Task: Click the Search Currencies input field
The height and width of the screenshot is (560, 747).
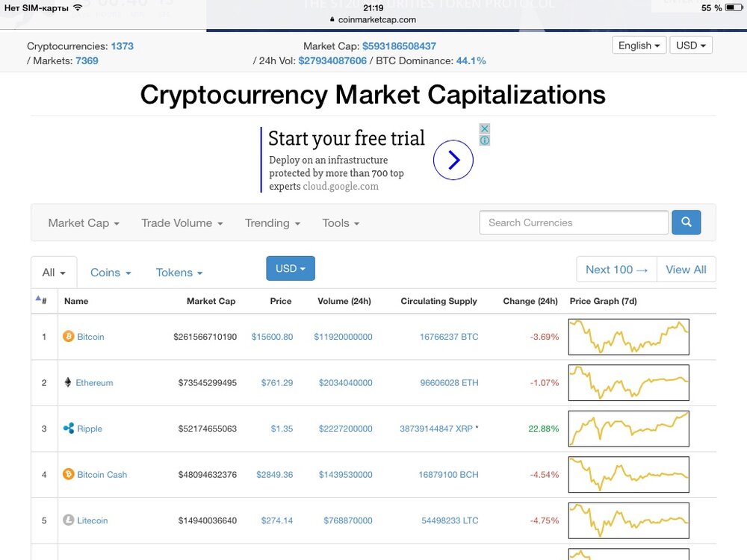Action: point(574,223)
